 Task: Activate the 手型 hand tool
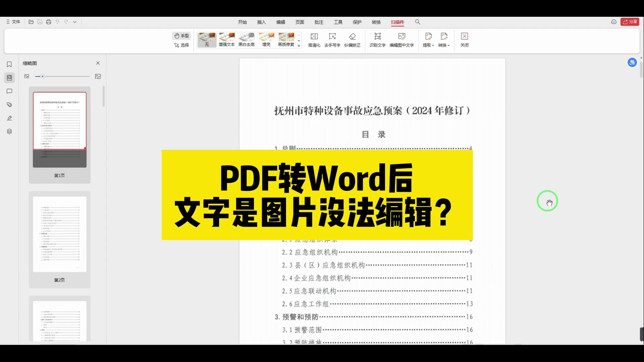[x=181, y=36]
